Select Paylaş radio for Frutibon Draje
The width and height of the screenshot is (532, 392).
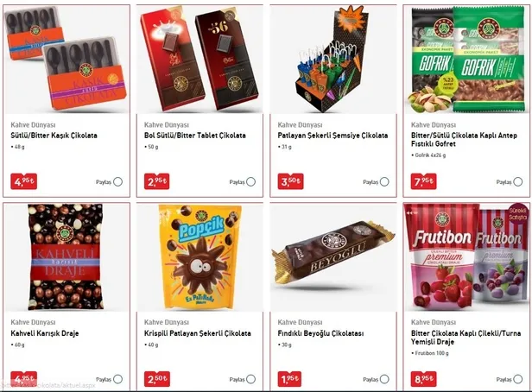pos(518,379)
